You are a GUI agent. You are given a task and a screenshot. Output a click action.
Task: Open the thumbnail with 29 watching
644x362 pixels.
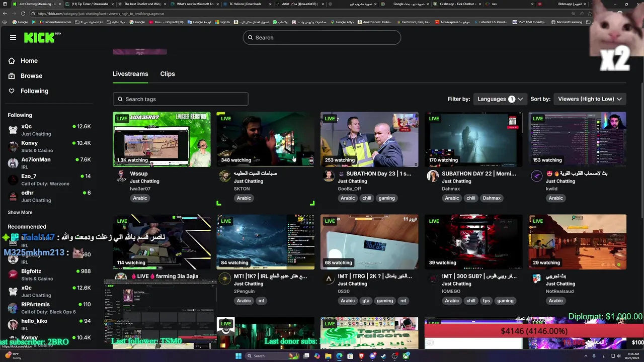click(578, 242)
